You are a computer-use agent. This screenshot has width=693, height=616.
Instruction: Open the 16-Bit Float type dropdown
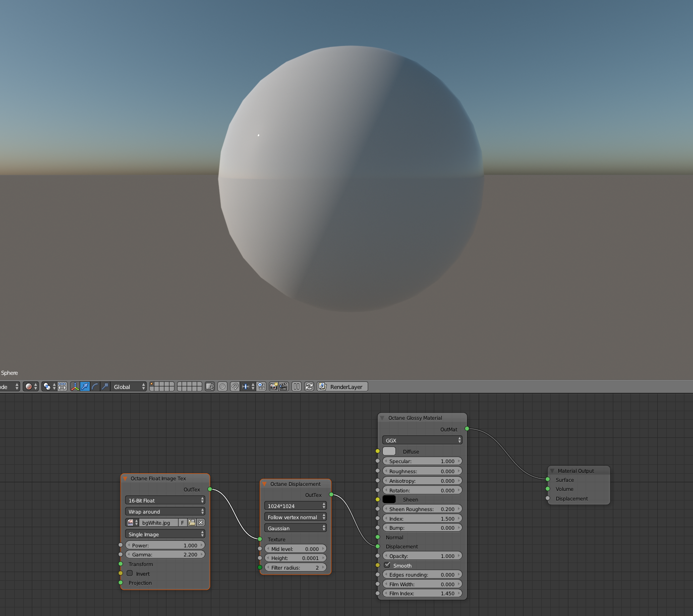(x=165, y=500)
